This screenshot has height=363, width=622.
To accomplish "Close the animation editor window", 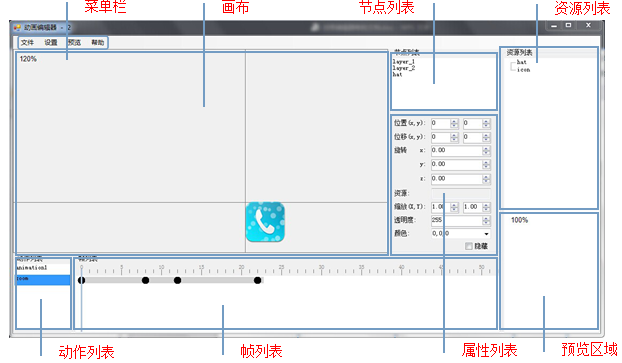I will coord(588,25).
